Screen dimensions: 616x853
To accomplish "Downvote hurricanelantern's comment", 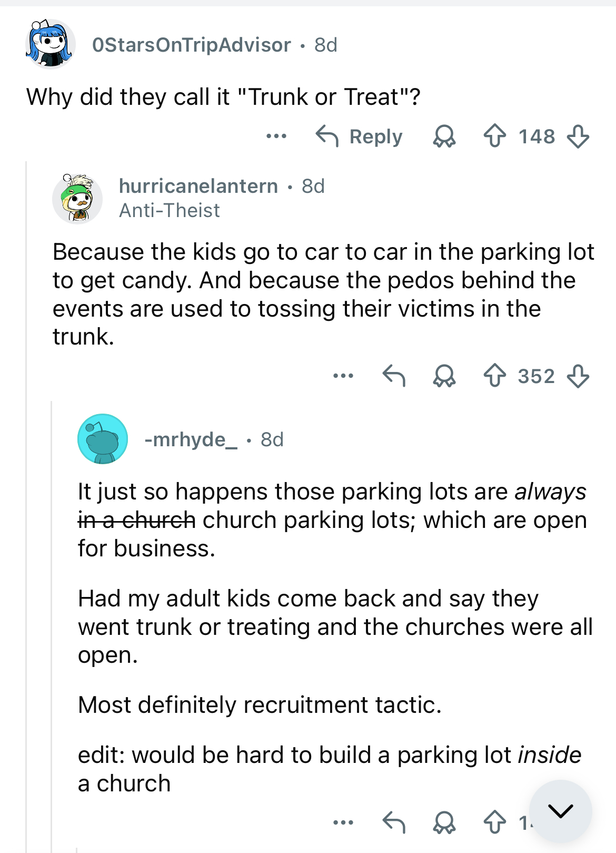I will 578,376.
